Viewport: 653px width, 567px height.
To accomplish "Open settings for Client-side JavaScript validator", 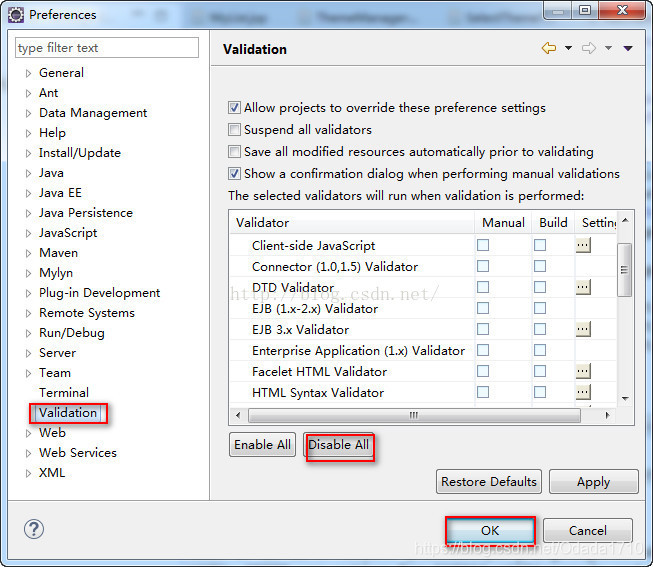I will [583, 245].
